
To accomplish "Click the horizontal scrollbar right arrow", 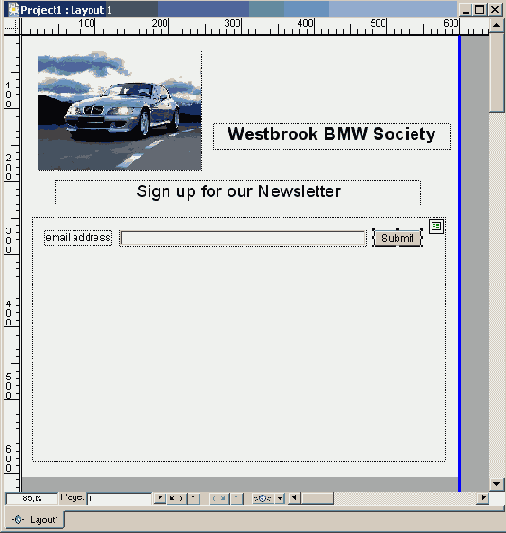I will click(x=483, y=498).
